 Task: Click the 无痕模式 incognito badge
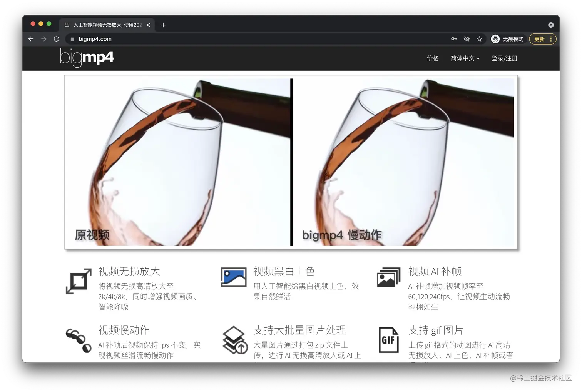(507, 39)
